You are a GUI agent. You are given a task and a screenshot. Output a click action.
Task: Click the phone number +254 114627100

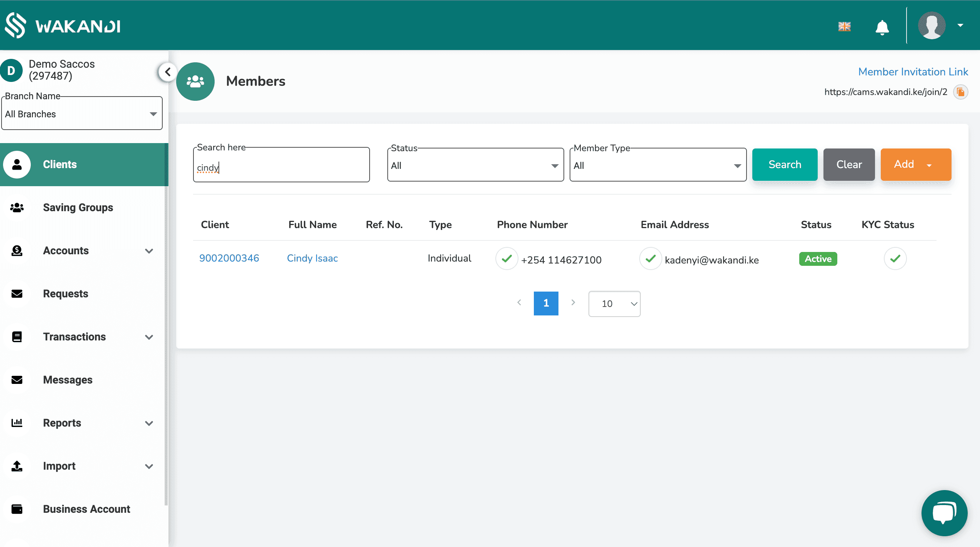point(561,260)
